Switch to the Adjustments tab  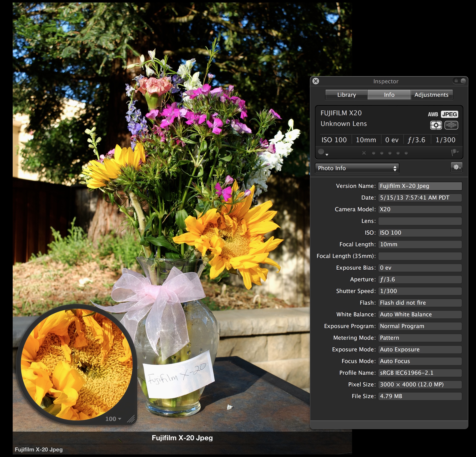[x=431, y=95]
